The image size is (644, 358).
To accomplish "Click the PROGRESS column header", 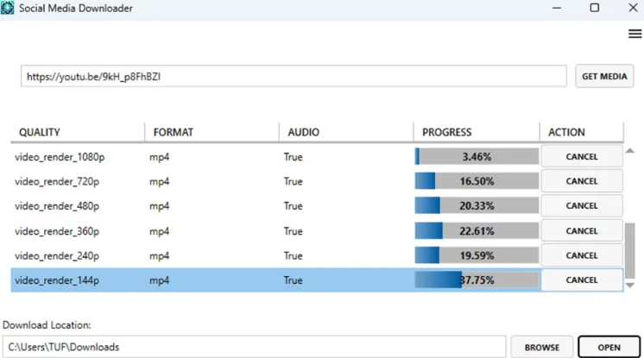I will (476, 132).
